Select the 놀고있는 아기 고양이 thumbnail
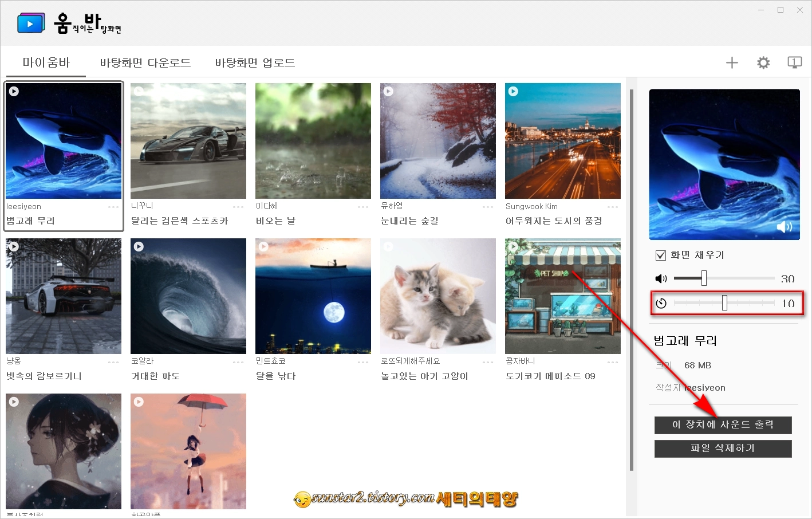The width and height of the screenshot is (812, 519). 438,296
